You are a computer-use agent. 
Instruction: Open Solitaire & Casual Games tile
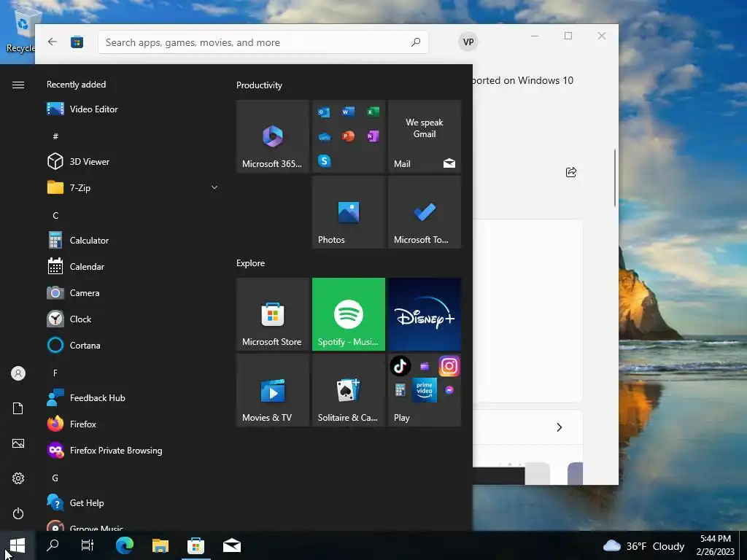pos(349,390)
